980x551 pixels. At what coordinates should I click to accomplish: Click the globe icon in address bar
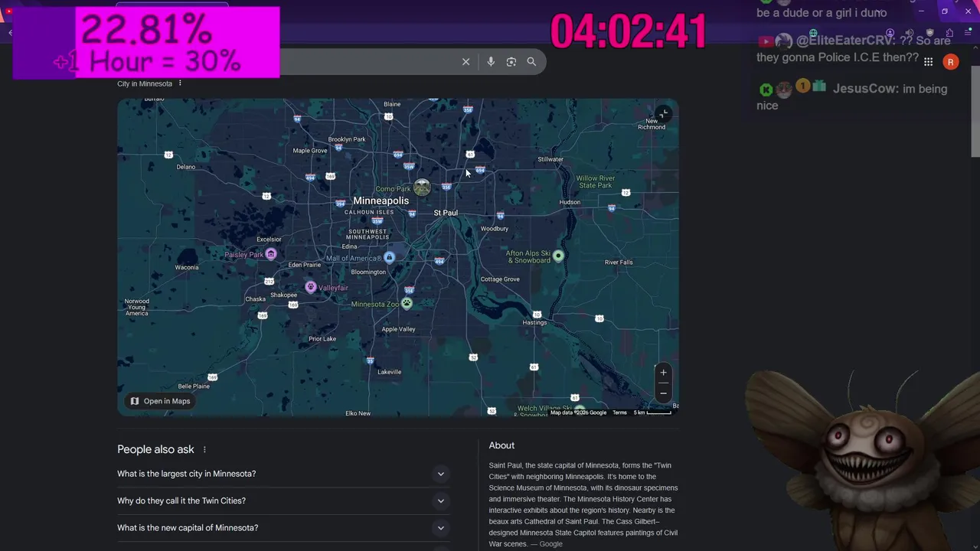tap(812, 33)
